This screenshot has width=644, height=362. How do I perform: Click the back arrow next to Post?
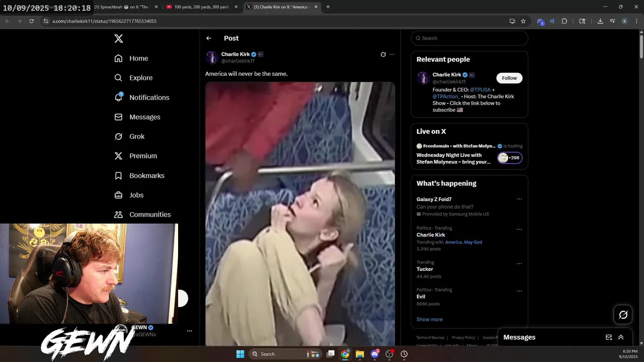click(209, 38)
